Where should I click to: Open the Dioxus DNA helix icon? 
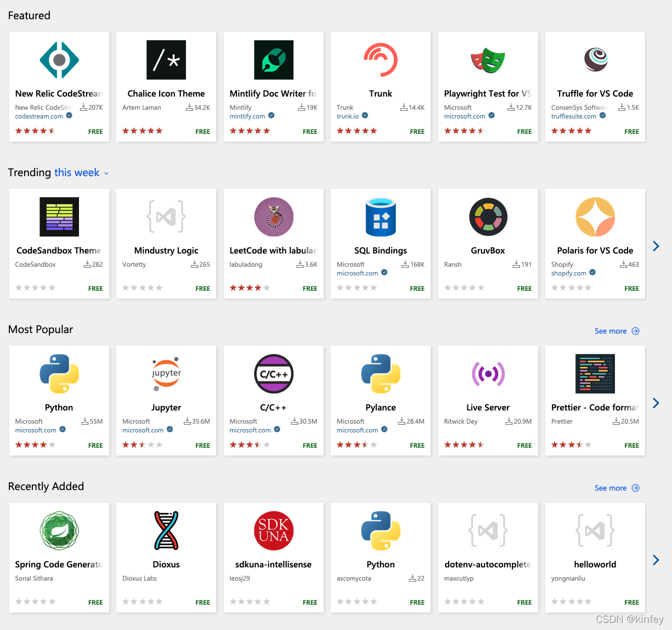166,531
